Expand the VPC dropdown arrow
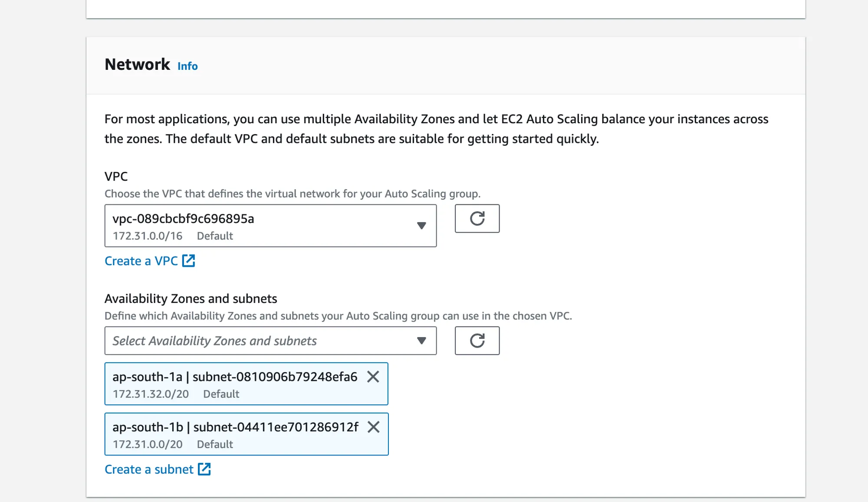The height and width of the screenshot is (502, 868). coord(421,226)
